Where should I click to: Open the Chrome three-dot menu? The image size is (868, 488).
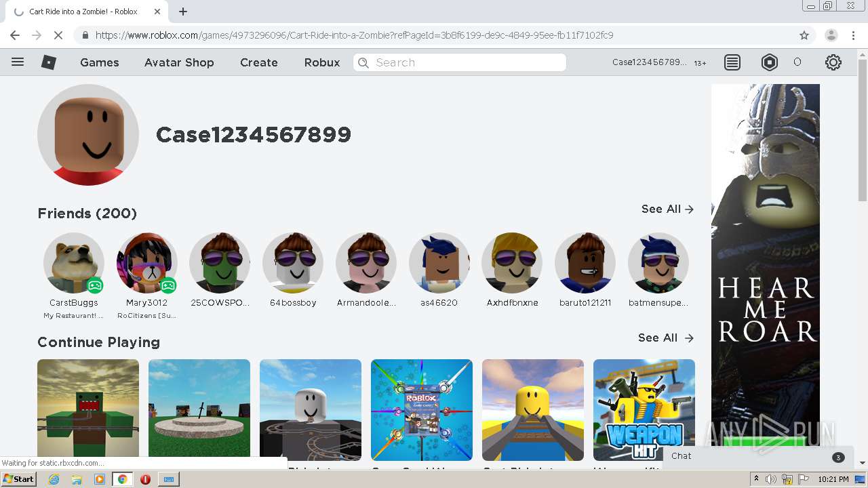[x=853, y=35]
